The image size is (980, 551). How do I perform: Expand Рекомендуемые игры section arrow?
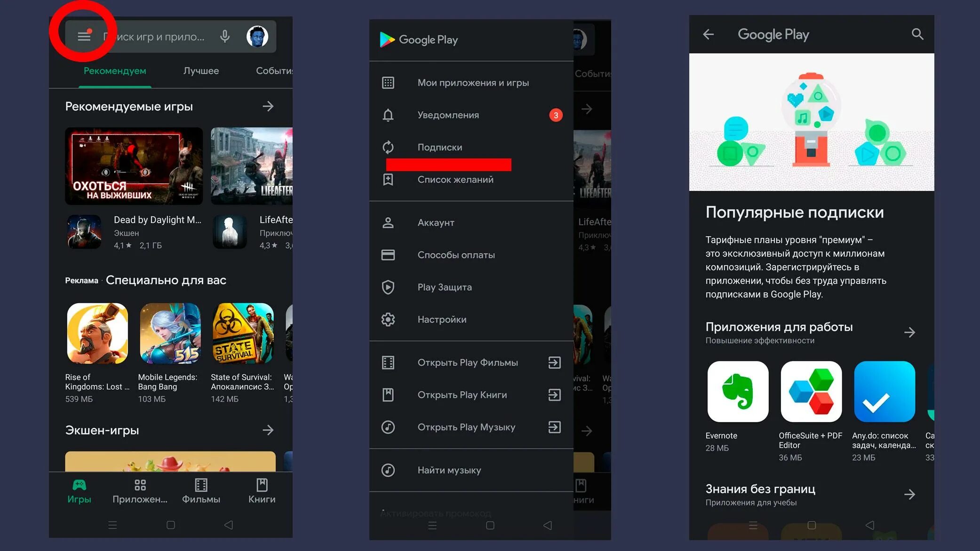click(x=268, y=106)
